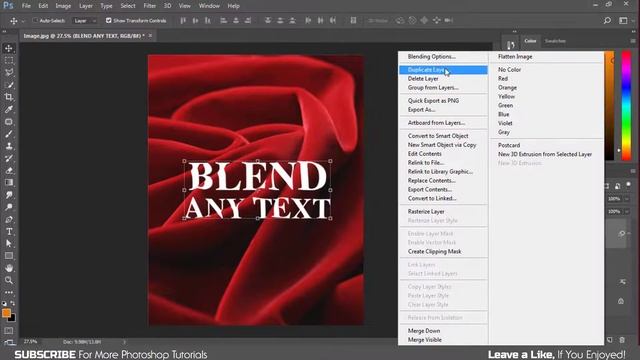The width and height of the screenshot is (640, 360).
Task: Click the Auto-Align Layers icon
Action: pyautogui.click(x=353, y=20)
